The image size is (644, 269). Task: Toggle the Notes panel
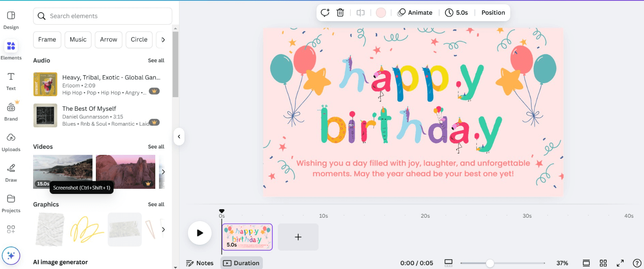pyautogui.click(x=200, y=263)
